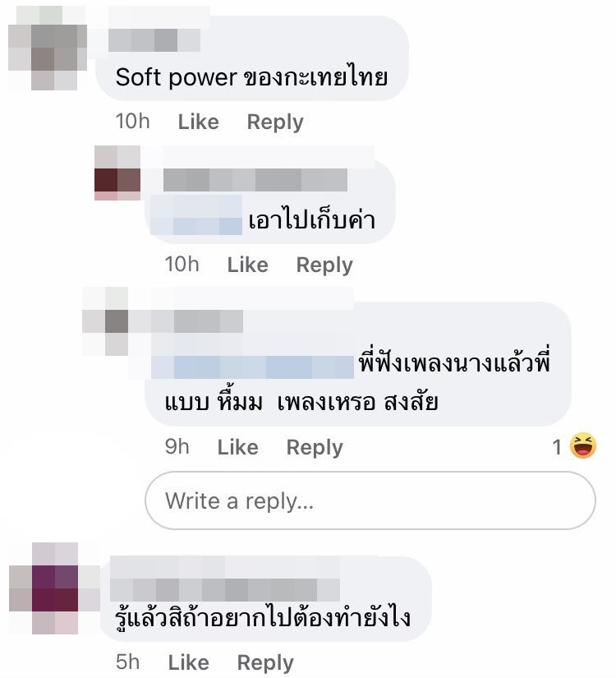The image size is (616, 678).
Task: Like the 'เอาไปเก็บค่า' reply
Action: [248, 265]
